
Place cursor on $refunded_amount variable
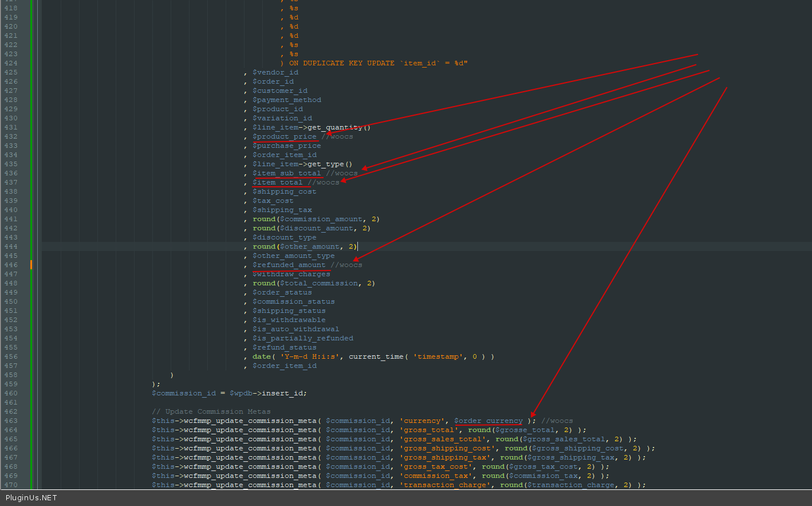[289, 265]
